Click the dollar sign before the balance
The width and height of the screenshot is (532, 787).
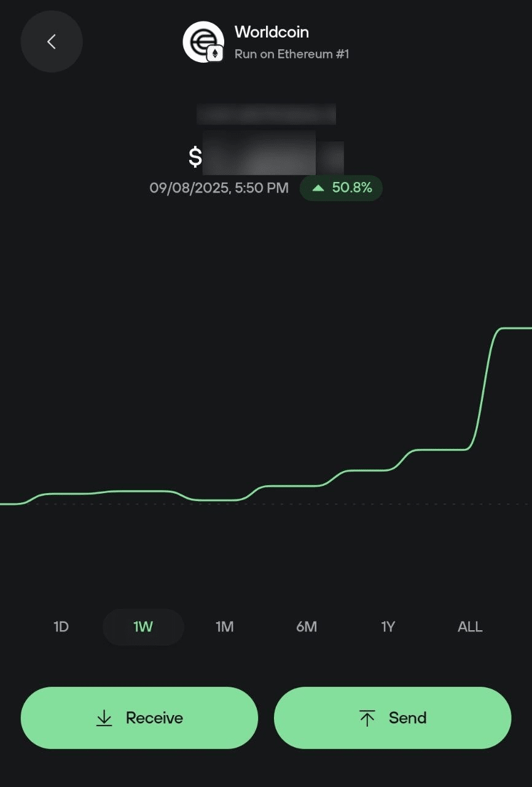195,157
